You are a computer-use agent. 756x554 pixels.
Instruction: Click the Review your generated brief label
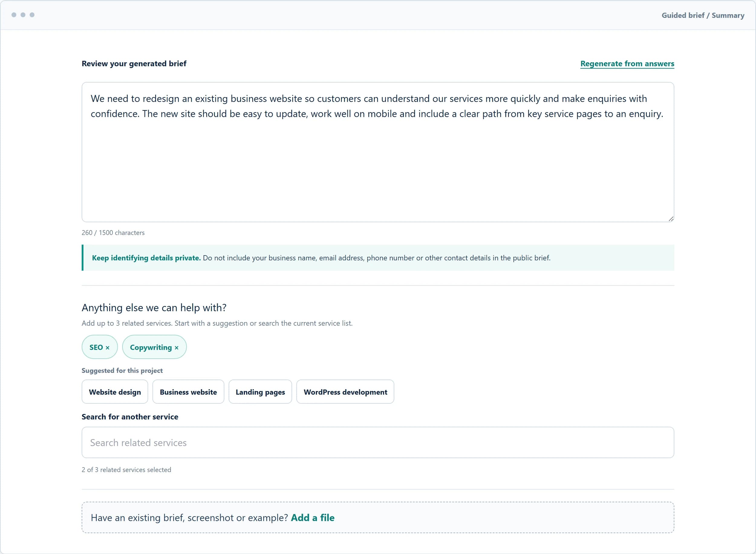coord(134,64)
